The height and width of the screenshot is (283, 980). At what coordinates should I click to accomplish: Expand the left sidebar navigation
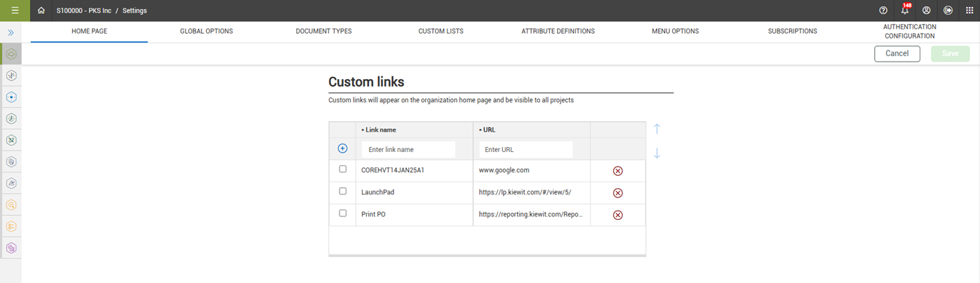pos(11,33)
